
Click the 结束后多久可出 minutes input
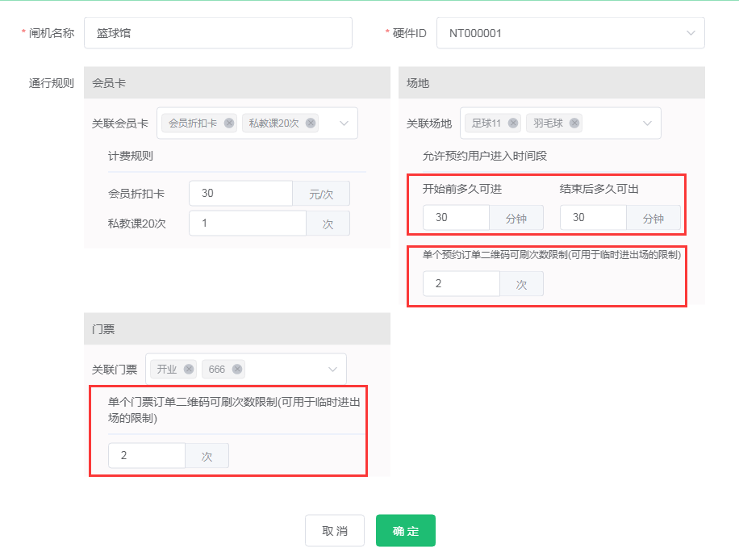click(x=593, y=218)
